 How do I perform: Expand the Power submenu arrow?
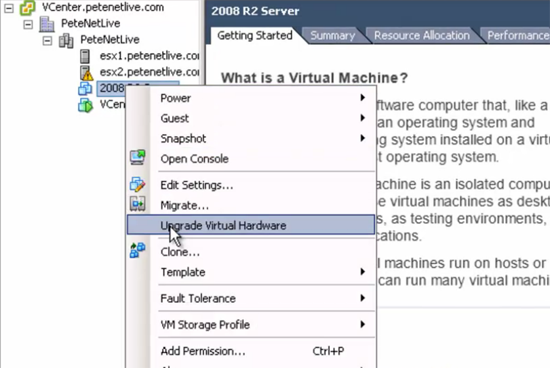363,98
